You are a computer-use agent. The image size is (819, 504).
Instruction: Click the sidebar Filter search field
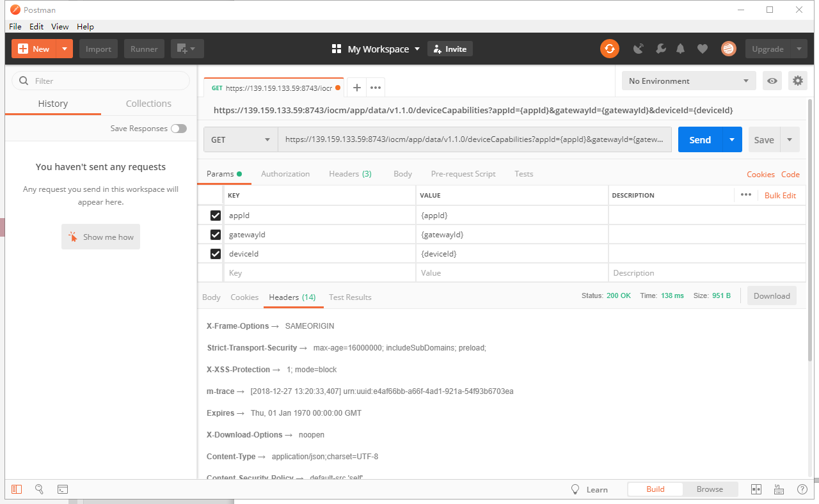tap(101, 81)
